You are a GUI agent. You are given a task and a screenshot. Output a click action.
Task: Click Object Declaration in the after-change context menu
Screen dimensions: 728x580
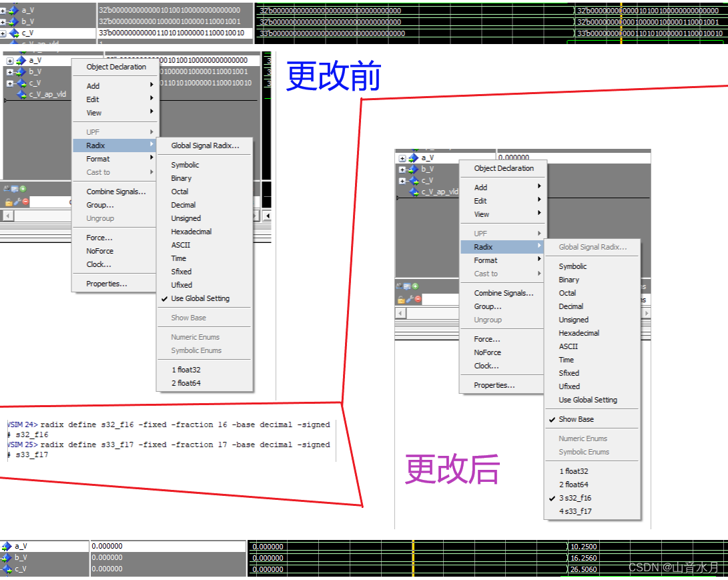pos(503,168)
